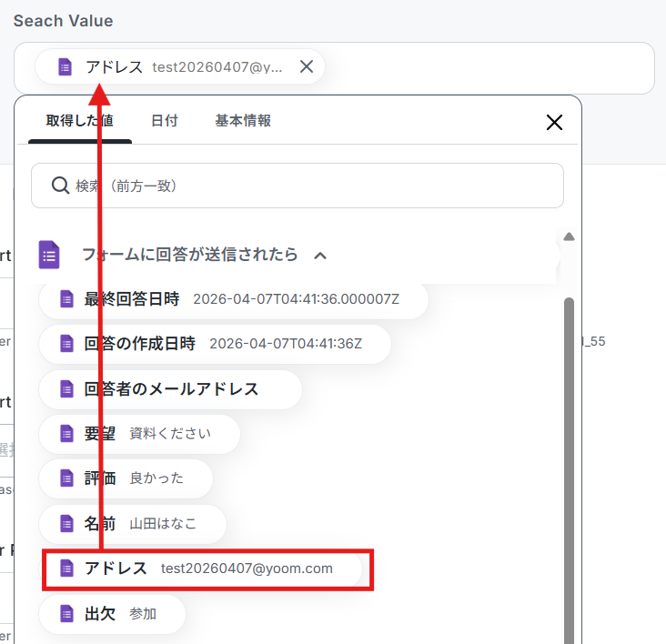Click the magnifier search icon
Screen dimensions: 666x644
pos(60,186)
